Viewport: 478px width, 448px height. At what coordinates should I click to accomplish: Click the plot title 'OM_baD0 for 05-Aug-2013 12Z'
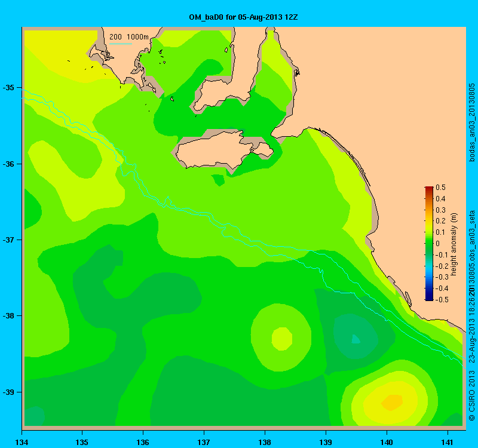click(243, 17)
